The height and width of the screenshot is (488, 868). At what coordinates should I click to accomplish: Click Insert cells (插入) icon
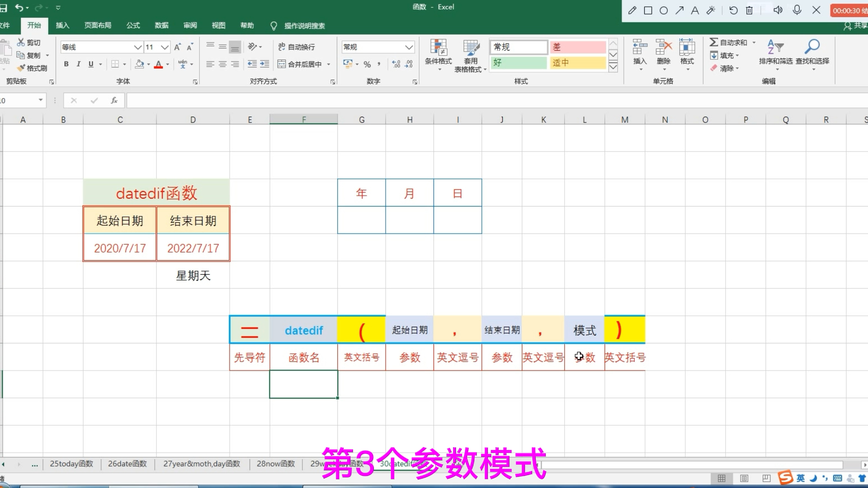click(x=640, y=47)
